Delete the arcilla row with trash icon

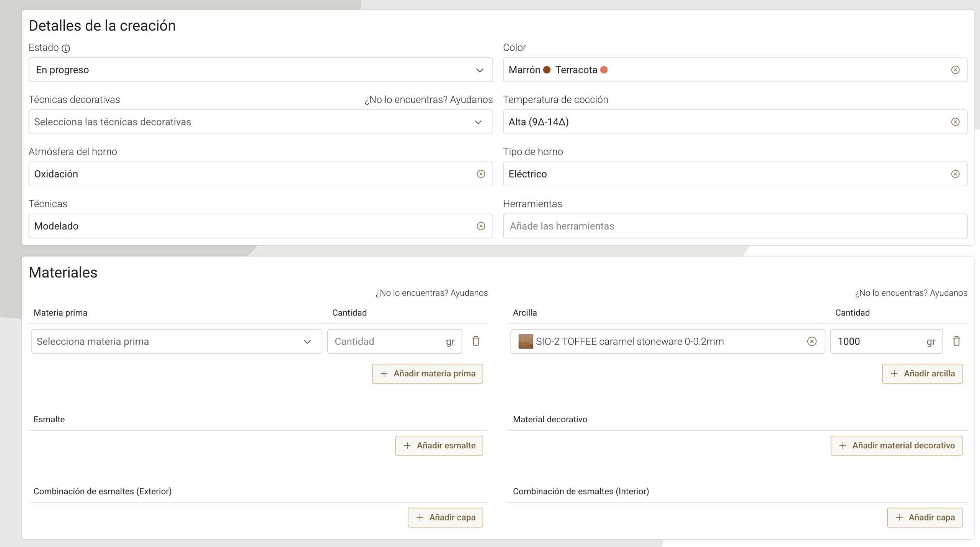(956, 341)
